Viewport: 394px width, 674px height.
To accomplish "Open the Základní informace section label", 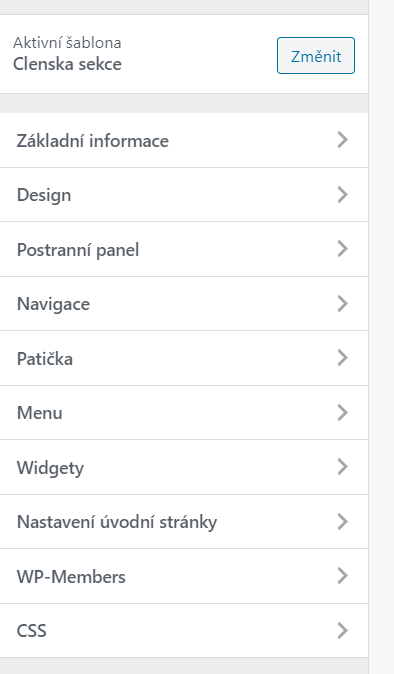I will tap(93, 141).
